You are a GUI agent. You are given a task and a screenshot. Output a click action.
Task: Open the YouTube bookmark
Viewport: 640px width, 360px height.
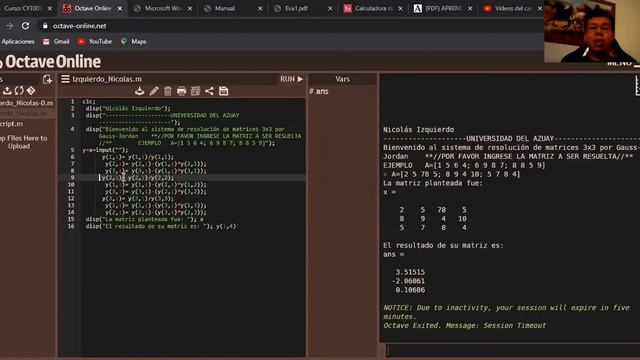(95, 42)
